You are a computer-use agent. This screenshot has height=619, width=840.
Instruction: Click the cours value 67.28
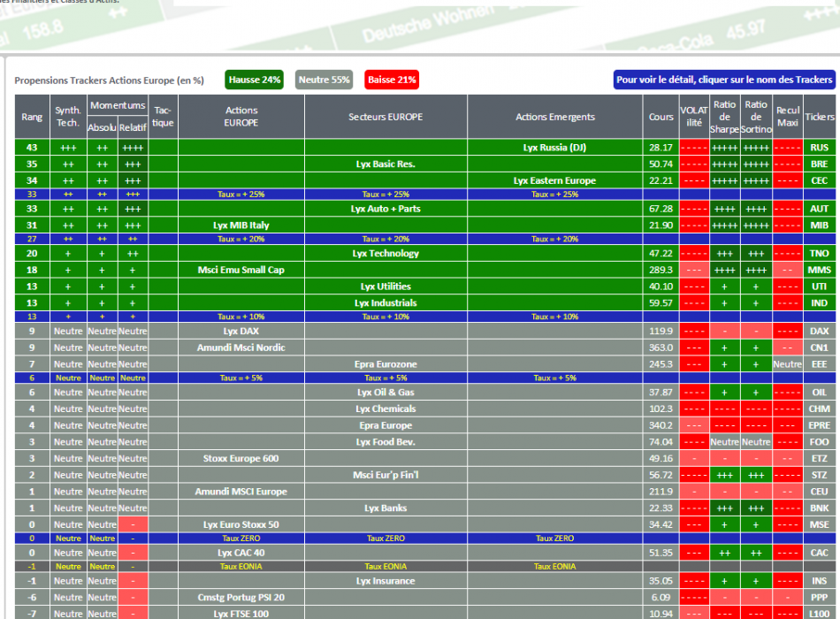661,209
